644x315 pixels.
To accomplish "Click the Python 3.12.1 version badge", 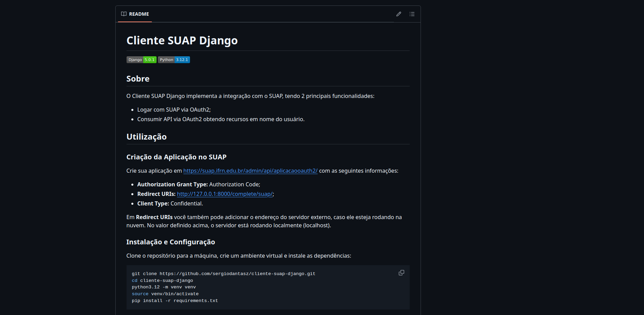I will click(174, 60).
